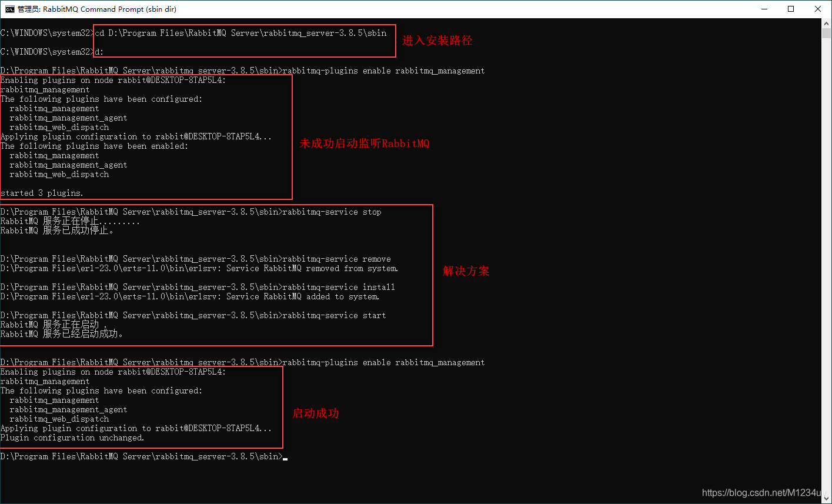Click the 'C:\WINDOWS\system32>d:' line
The height and width of the screenshot is (504, 832).
pos(52,52)
